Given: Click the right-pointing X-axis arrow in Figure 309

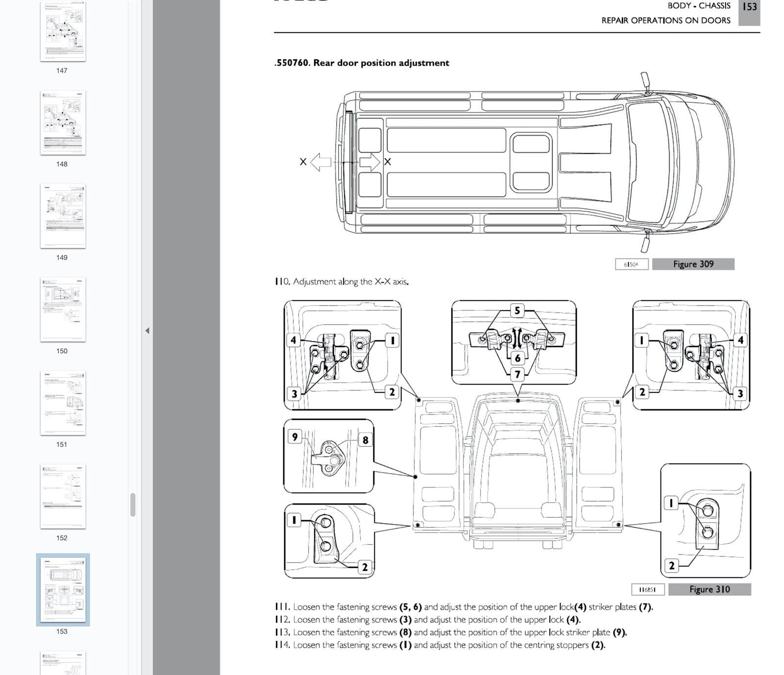Looking at the screenshot, I should click(x=369, y=162).
